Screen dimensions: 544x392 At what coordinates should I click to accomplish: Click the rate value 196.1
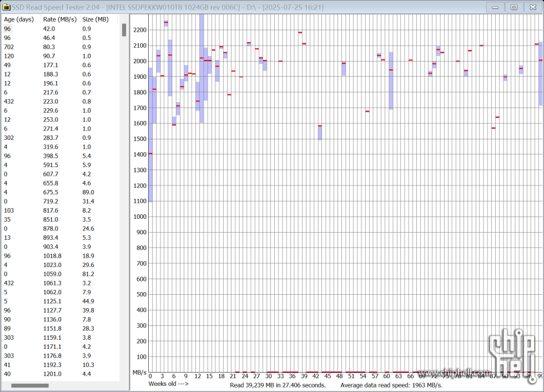click(51, 83)
